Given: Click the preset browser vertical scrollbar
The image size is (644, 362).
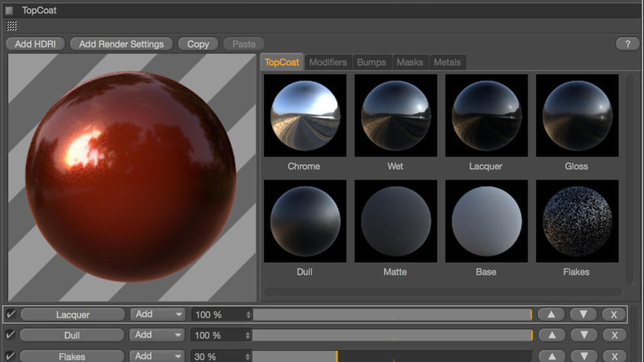Looking at the screenshot, I should pos(630,179).
